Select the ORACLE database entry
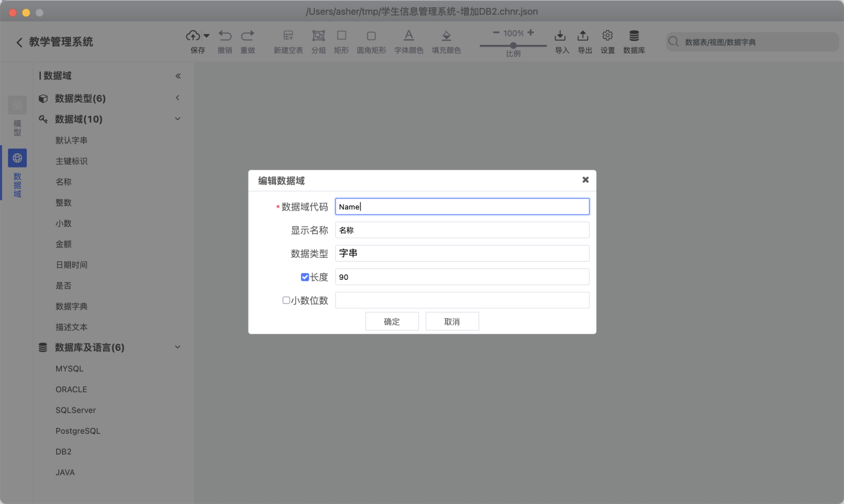 coord(72,389)
